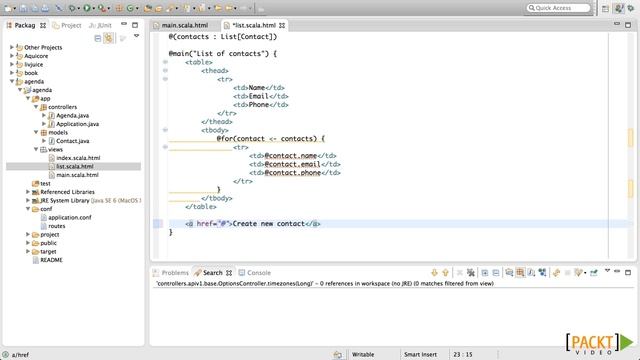Click the 'Smart Insert' status bar entry

click(420, 355)
